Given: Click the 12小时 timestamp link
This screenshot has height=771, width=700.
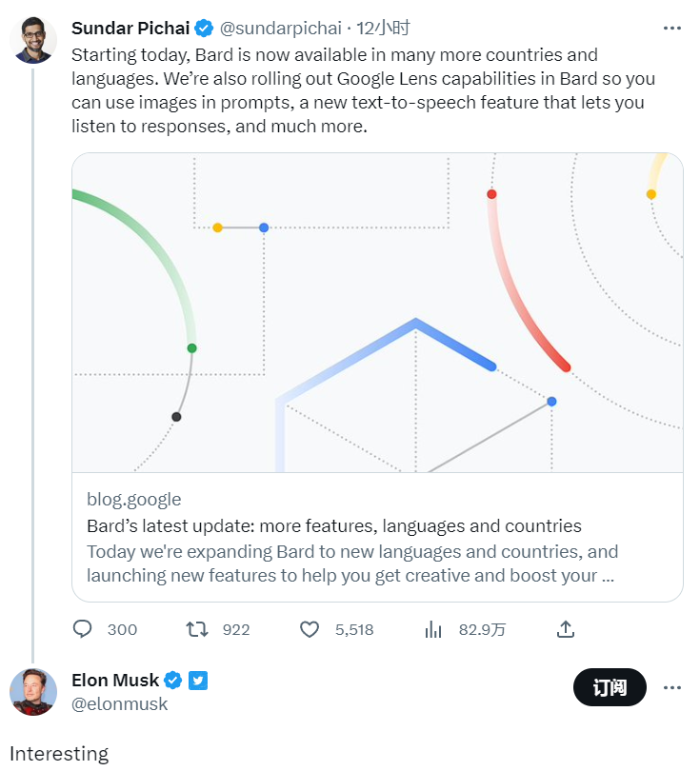Looking at the screenshot, I should click(x=383, y=28).
